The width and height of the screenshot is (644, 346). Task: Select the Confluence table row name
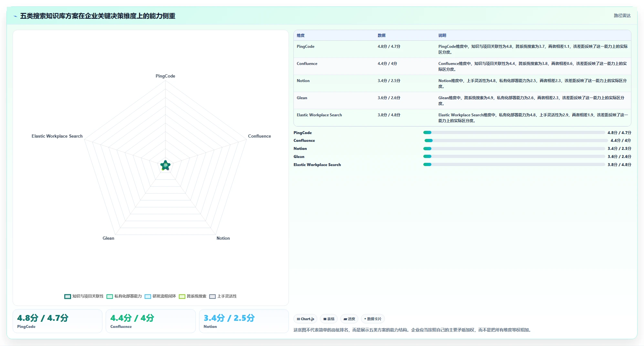click(x=307, y=64)
